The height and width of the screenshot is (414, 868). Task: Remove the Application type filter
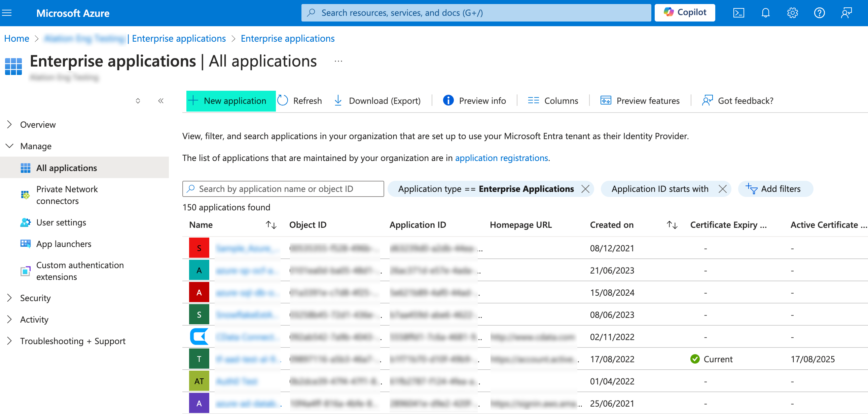tap(585, 189)
